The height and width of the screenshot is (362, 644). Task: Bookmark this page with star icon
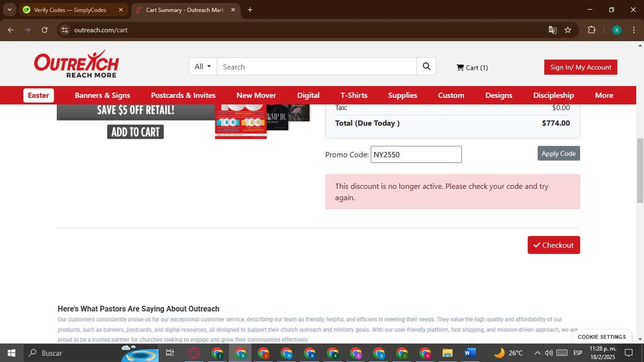568,30
